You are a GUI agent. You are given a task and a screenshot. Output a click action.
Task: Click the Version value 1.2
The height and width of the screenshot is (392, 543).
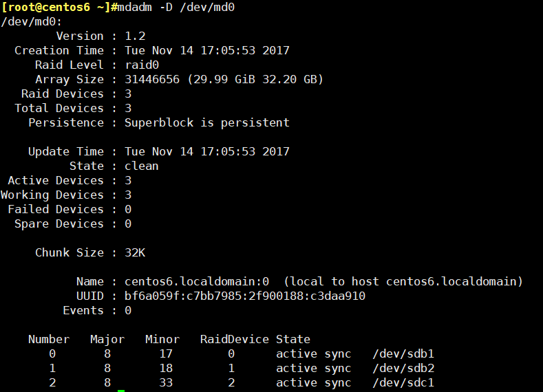(x=135, y=36)
